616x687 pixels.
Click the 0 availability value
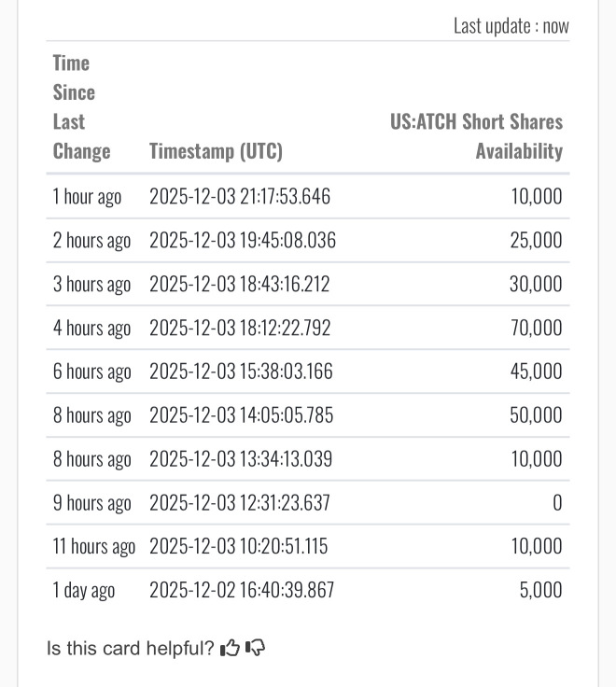tap(557, 502)
